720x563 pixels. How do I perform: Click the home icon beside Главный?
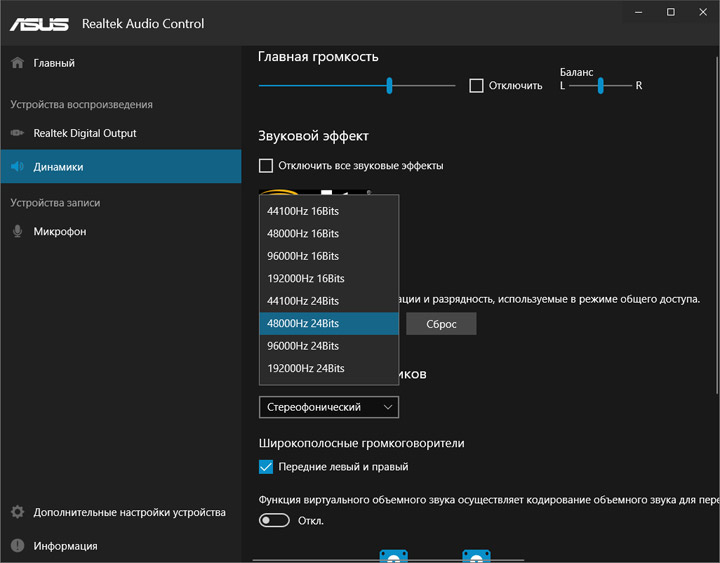(17, 63)
